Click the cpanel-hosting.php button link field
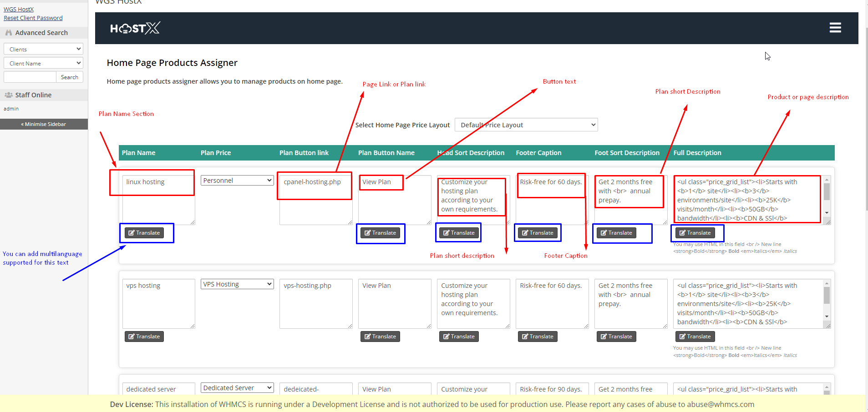Image resolution: width=868 pixels, height=412 pixels. [315, 199]
